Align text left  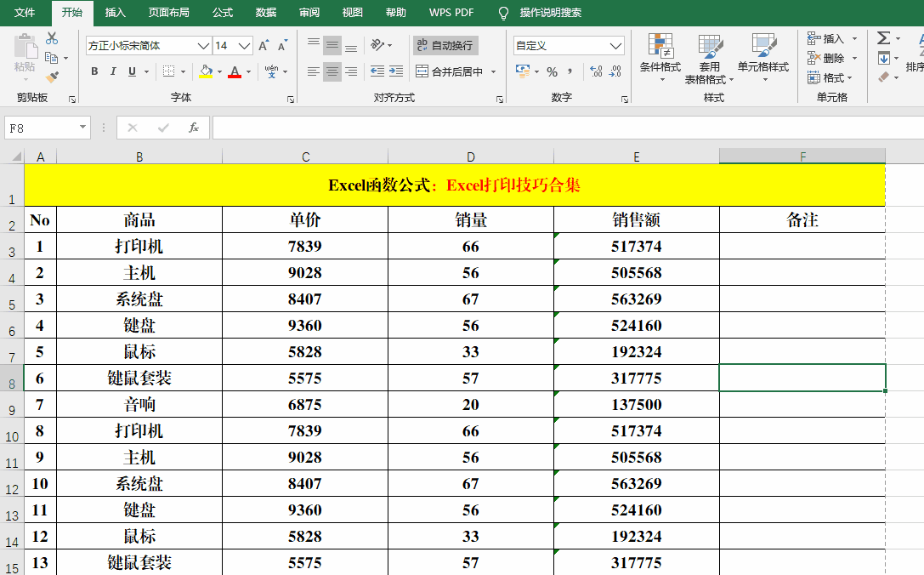314,71
